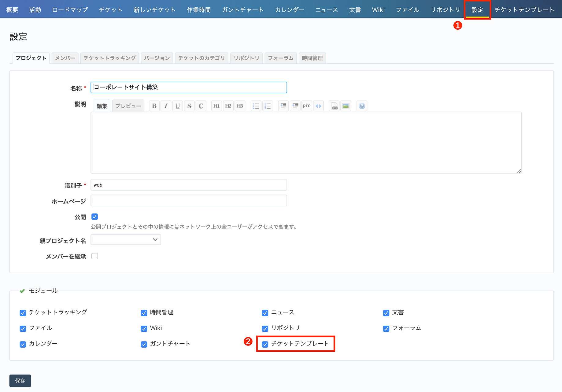Screen dimensions: 562x392
Task: Navigate to the Wiki top menu item
Action: tap(378, 9)
